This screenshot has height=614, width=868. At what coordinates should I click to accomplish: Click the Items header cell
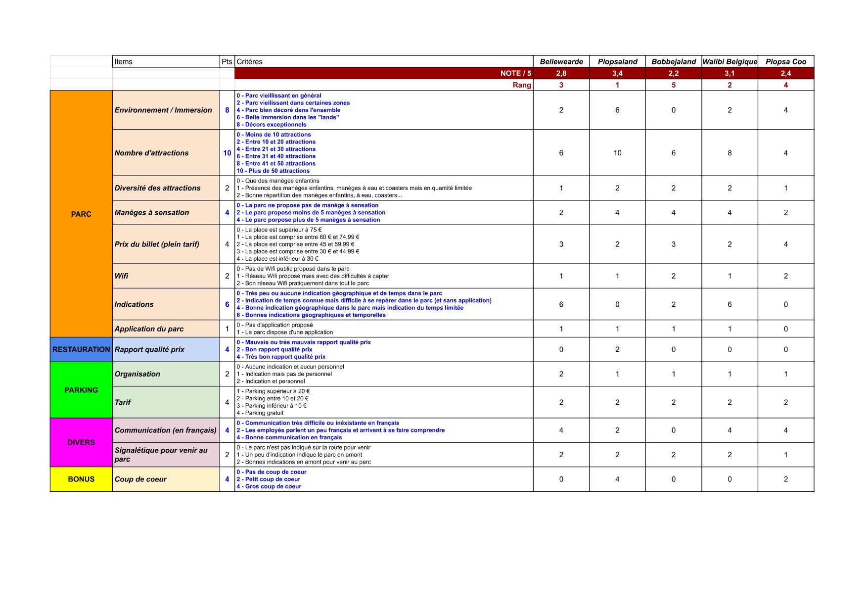tap(166, 62)
